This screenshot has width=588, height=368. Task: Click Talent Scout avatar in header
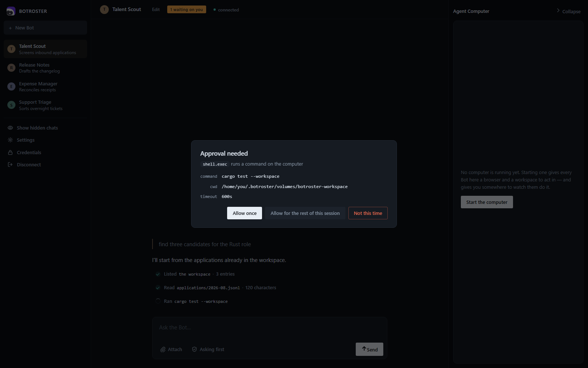(x=104, y=10)
